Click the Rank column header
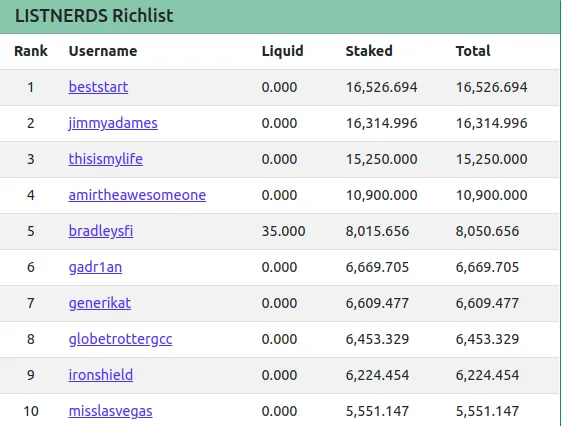This screenshot has width=563, height=426. [31, 51]
